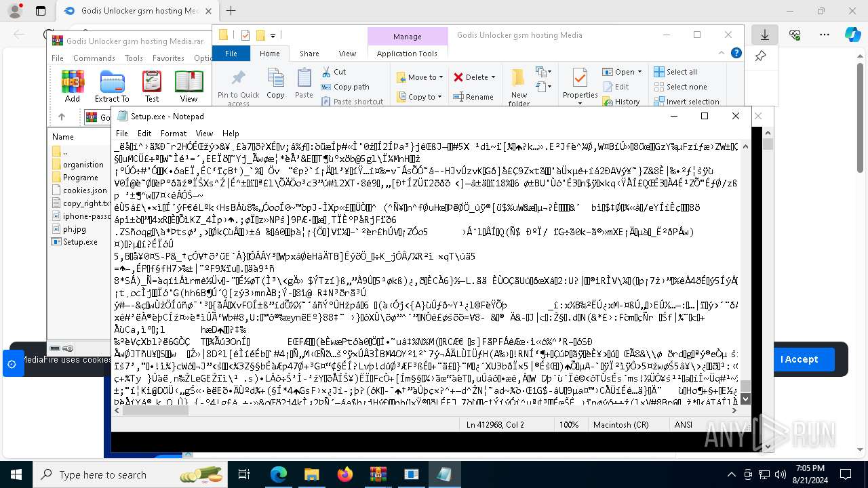Click the Name column header in WinRAR
Image resolution: width=868 pixels, height=488 pixels.
pyautogui.click(x=63, y=137)
